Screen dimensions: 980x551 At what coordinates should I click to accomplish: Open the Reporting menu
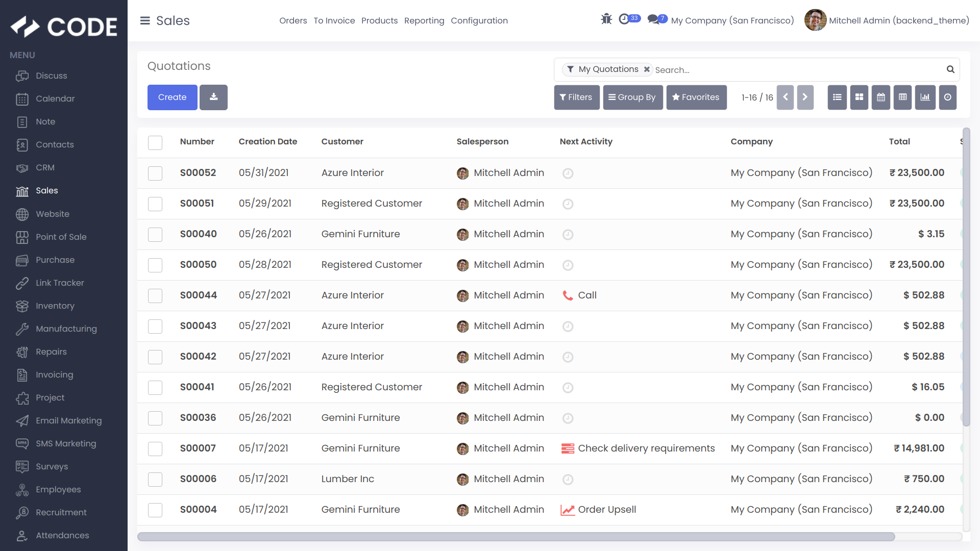click(424, 20)
